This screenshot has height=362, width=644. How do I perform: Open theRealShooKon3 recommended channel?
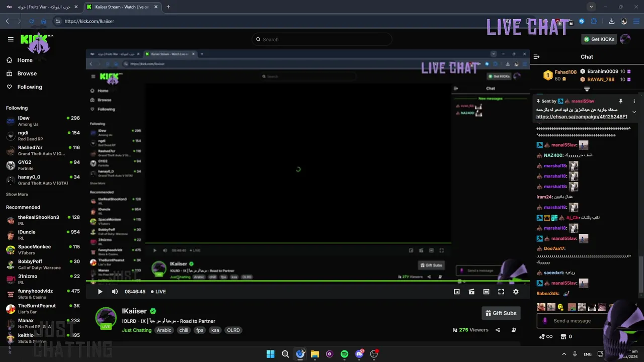[x=43, y=220]
